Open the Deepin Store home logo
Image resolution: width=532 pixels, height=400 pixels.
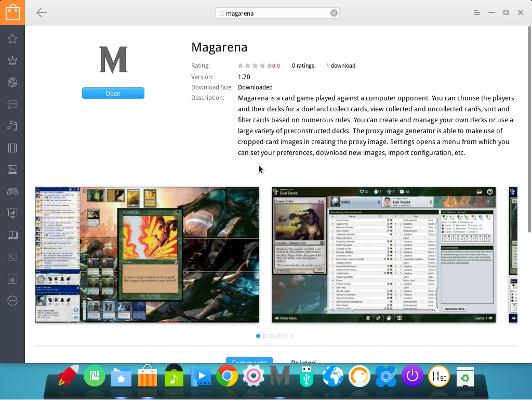(12, 12)
